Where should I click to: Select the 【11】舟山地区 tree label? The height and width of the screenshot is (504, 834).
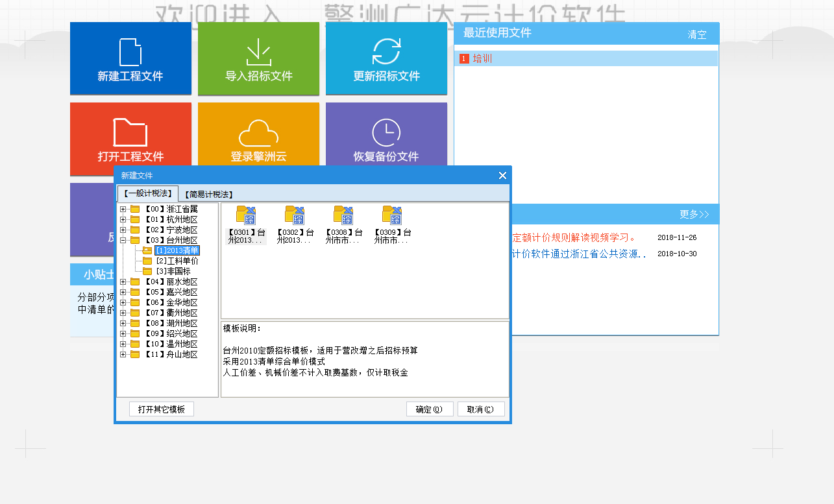tap(169, 355)
